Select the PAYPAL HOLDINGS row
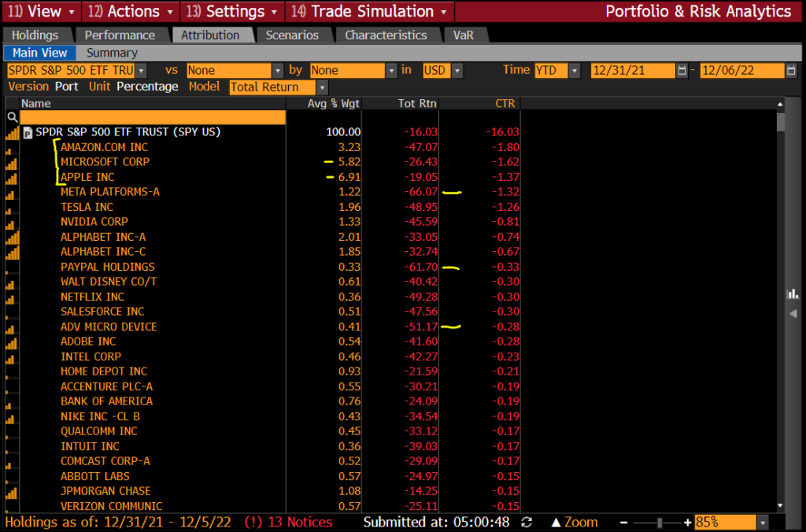This screenshot has height=532, width=806. (x=263, y=267)
